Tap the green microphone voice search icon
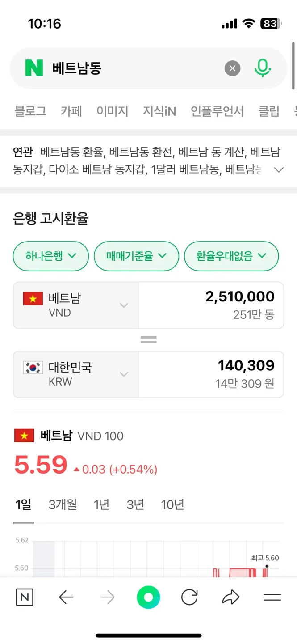Image resolution: width=297 pixels, height=644 pixels. click(x=263, y=68)
